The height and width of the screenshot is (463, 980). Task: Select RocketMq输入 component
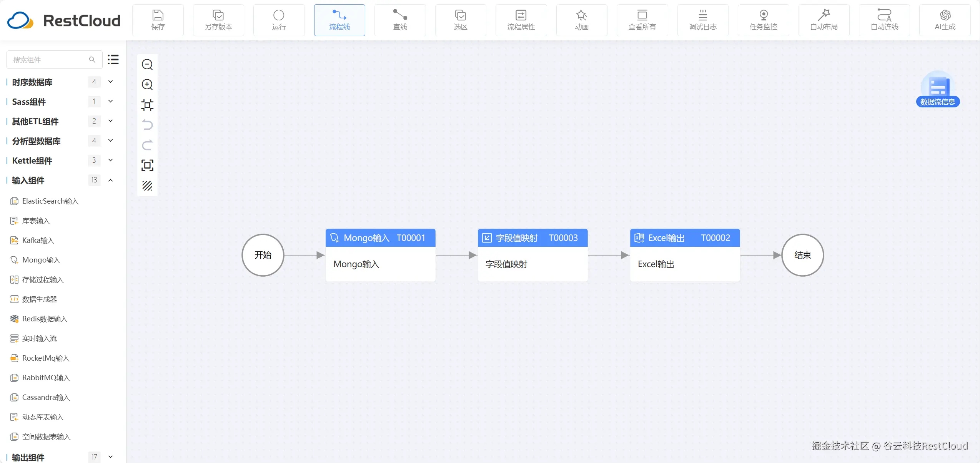[x=40, y=358]
